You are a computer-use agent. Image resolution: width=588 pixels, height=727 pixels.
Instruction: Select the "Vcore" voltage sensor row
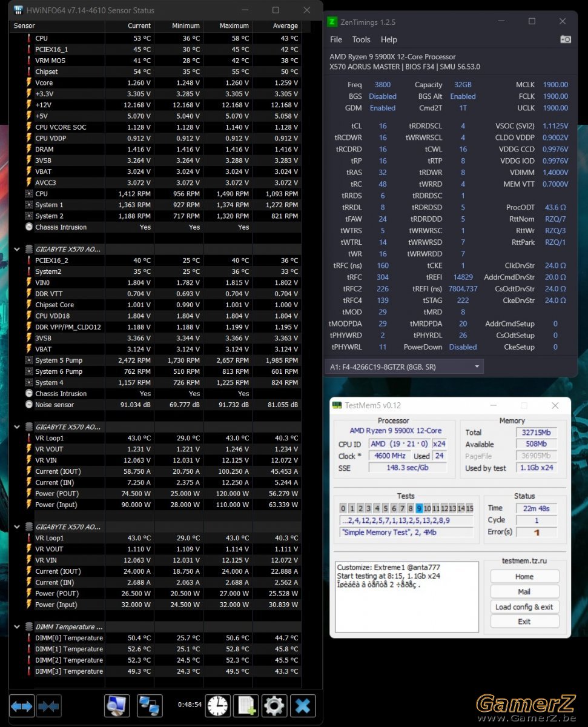pos(156,83)
